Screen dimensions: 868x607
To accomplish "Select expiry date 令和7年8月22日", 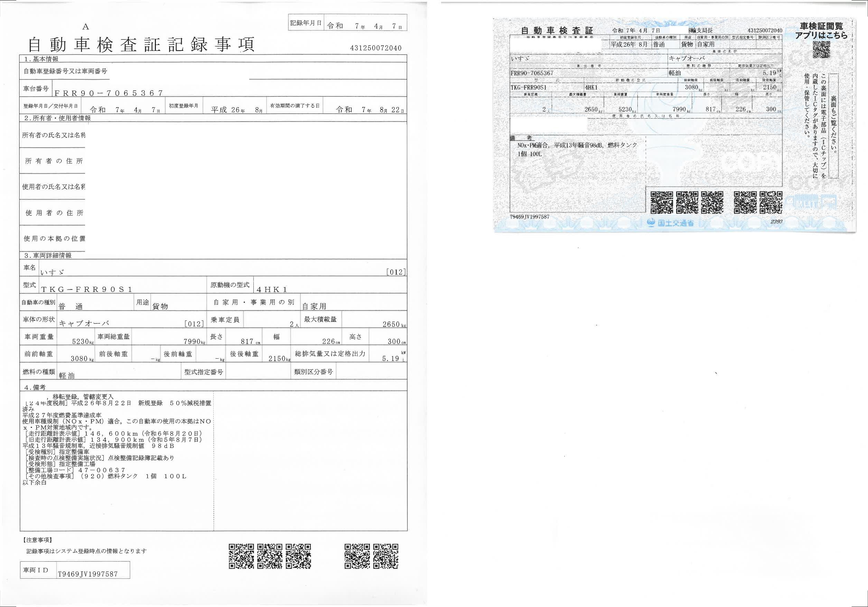I will [370, 110].
